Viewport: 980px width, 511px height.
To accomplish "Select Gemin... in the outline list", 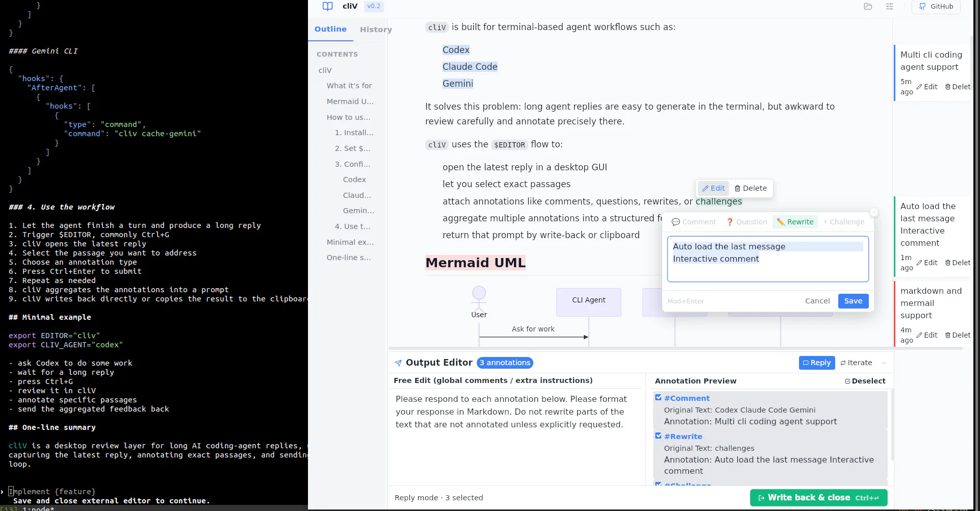I will click(358, 211).
